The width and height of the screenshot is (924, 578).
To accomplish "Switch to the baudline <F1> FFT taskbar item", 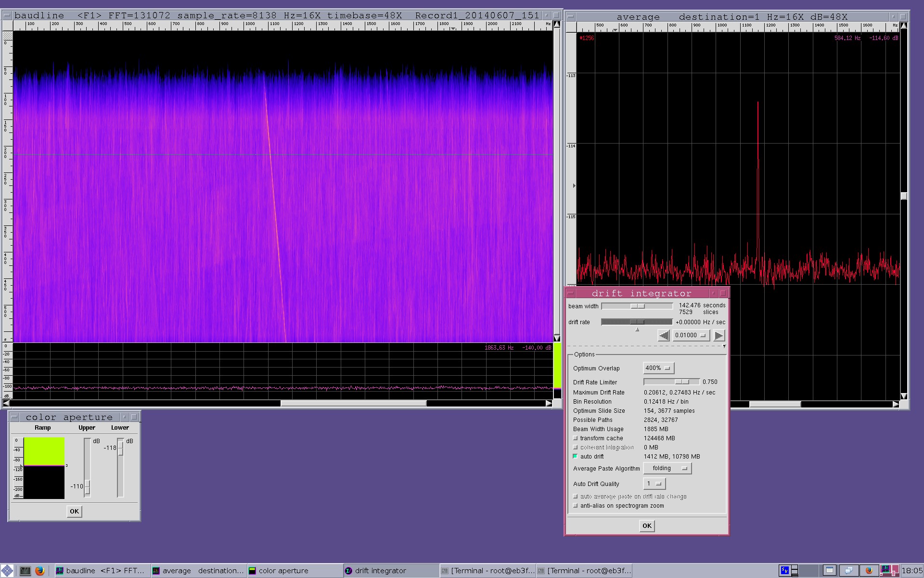I will tap(102, 571).
